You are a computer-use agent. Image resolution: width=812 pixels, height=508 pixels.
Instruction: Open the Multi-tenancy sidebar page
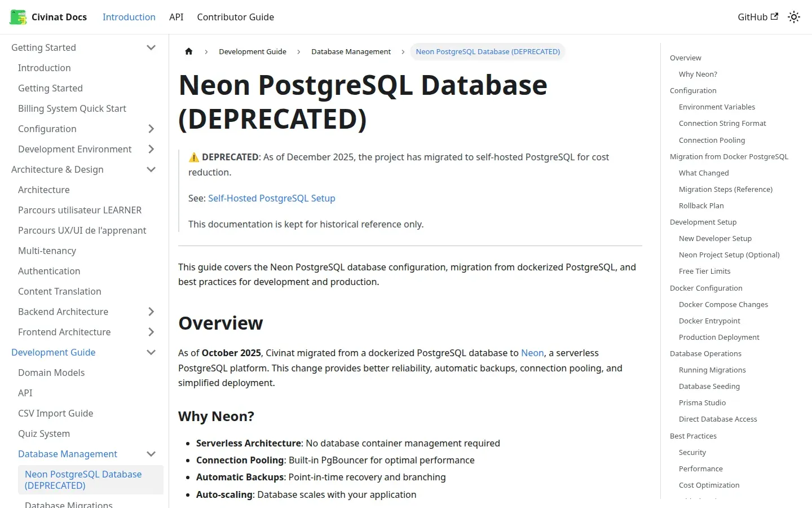tap(47, 251)
